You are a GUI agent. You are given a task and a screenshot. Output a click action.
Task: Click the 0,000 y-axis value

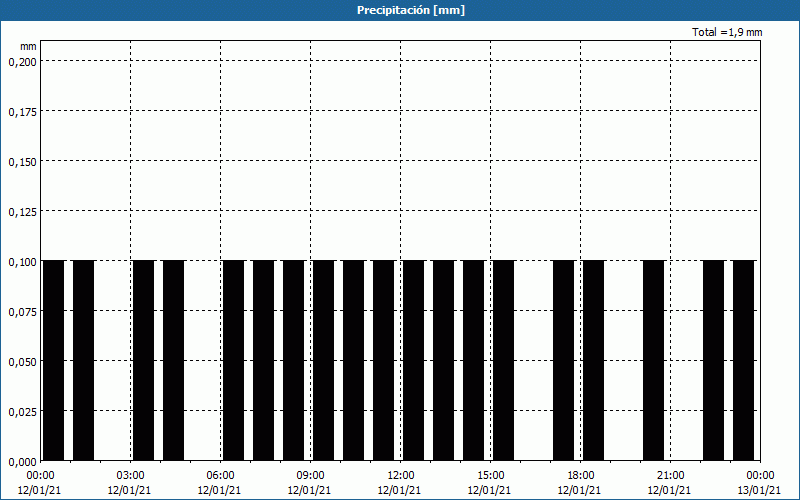pyautogui.click(x=22, y=462)
